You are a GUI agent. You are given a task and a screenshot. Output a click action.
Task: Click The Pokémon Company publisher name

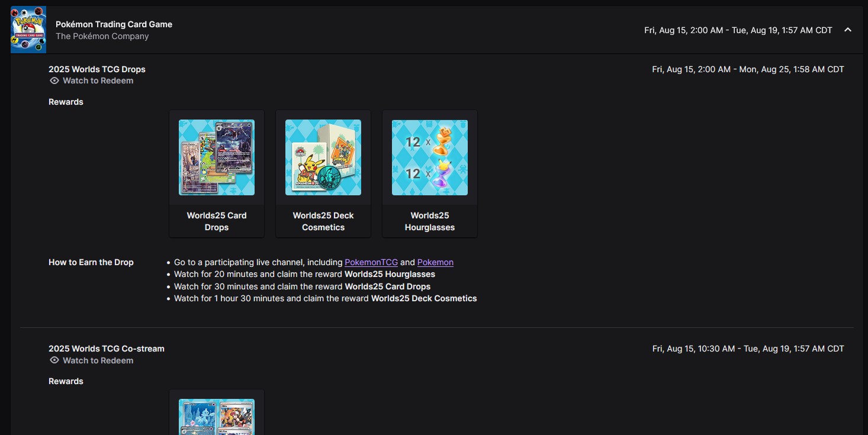[102, 36]
